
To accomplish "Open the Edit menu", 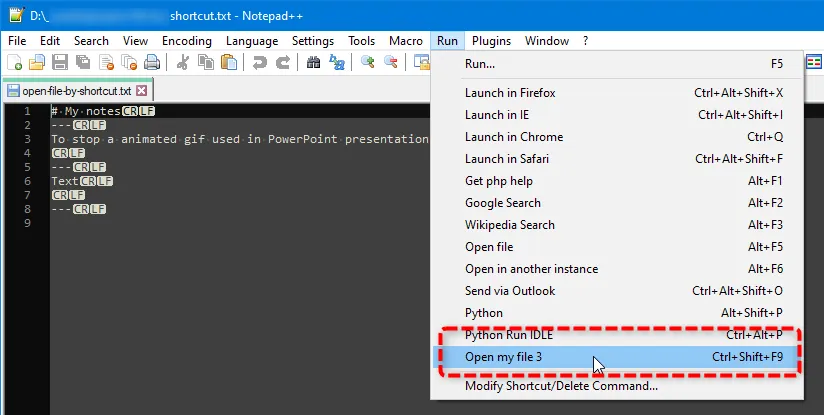I will (x=50, y=41).
